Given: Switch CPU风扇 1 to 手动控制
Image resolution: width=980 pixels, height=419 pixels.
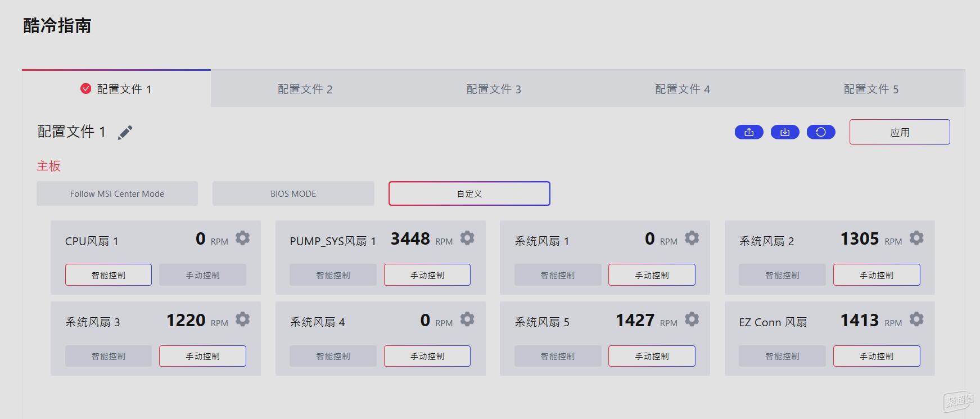Looking at the screenshot, I should [x=202, y=275].
